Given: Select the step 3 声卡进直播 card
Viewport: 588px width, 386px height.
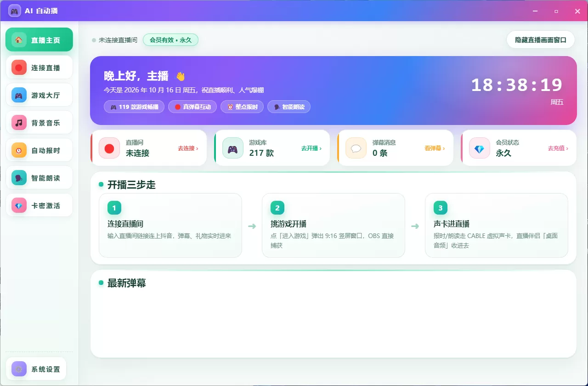Looking at the screenshot, I should pos(497,225).
